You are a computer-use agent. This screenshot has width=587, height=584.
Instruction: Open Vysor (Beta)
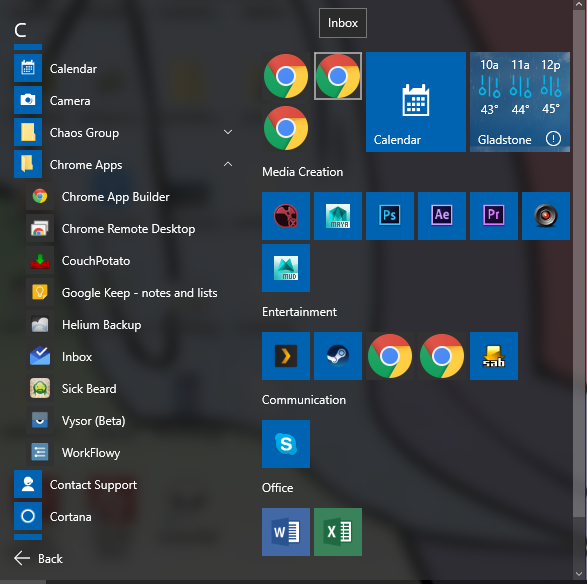[130, 420]
